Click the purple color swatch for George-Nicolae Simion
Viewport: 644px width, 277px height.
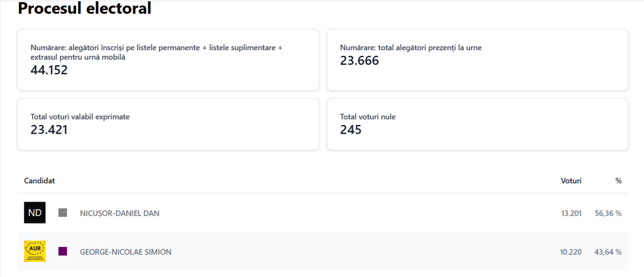63,251
